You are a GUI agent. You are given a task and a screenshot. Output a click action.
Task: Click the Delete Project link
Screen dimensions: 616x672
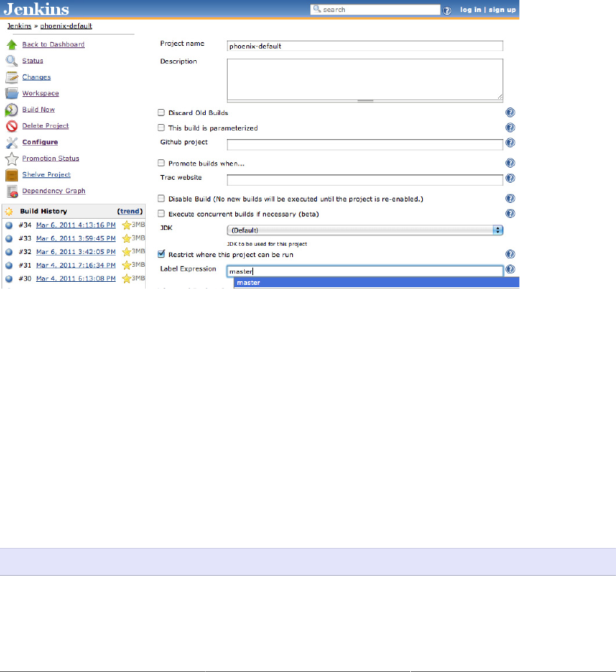(x=45, y=126)
